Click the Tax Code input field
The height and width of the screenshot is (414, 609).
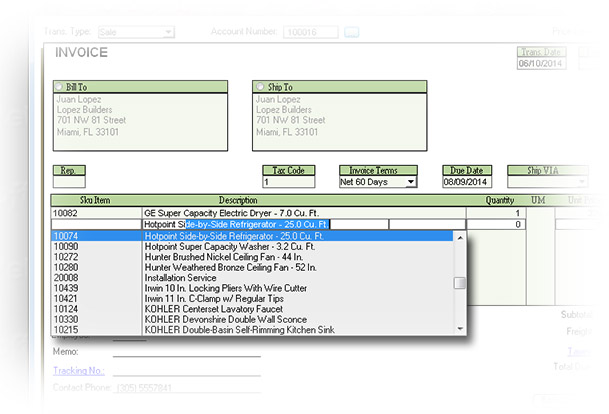pyautogui.click(x=289, y=182)
